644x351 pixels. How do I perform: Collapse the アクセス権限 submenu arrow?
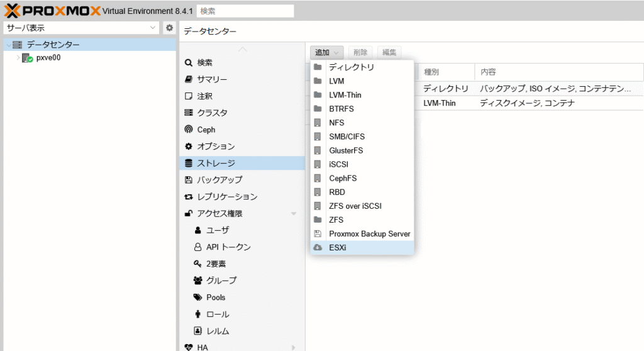[x=294, y=214]
